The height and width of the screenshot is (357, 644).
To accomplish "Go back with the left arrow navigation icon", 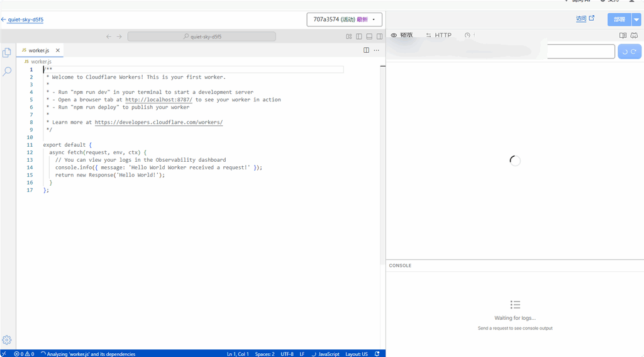I will click(108, 37).
